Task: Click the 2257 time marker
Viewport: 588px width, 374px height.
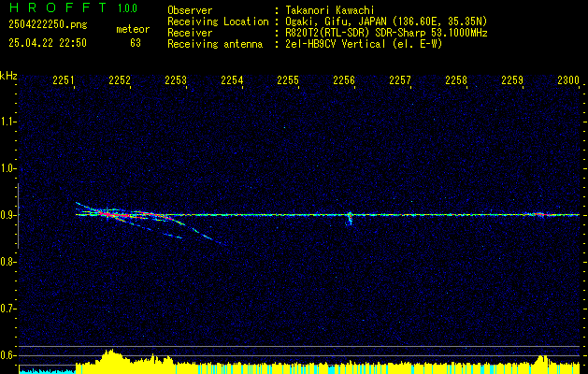Action: click(x=400, y=79)
